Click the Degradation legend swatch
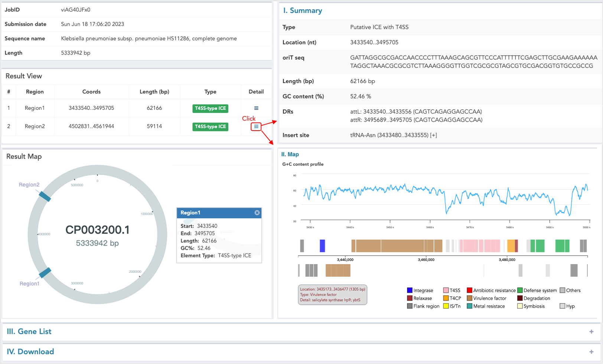Viewport: 603px width, 364px height. tap(520, 298)
